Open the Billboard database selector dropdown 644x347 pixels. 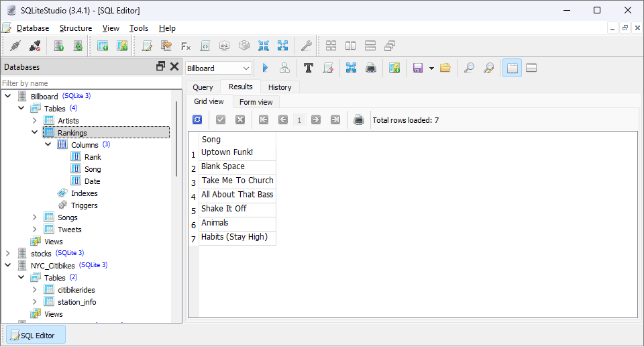tap(219, 68)
